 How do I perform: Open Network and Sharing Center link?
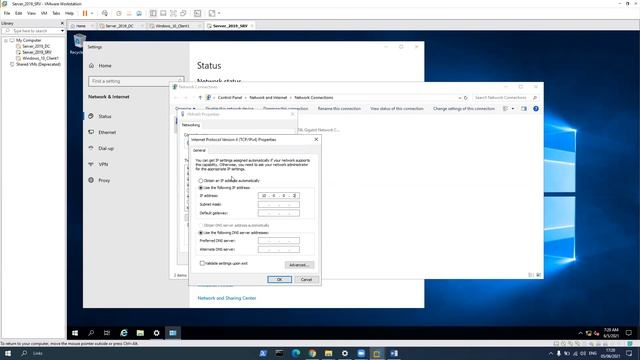pos(227,298)
